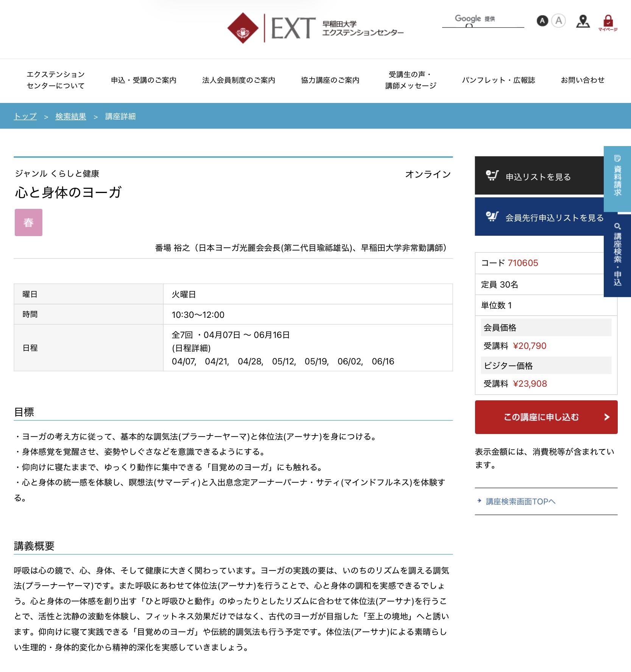View 申込リストを見る cart button

(539, 176)
